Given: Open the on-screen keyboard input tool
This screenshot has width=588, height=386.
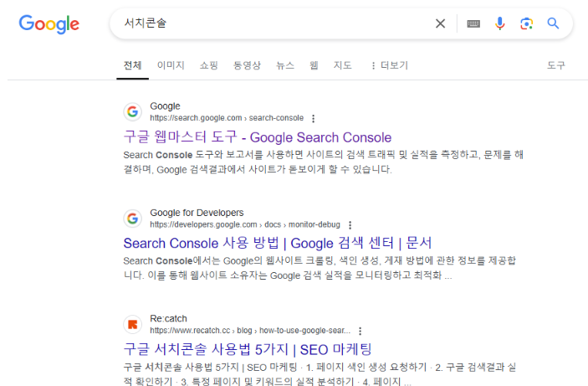Looking at the screenshot, I should tap(473, 23).
